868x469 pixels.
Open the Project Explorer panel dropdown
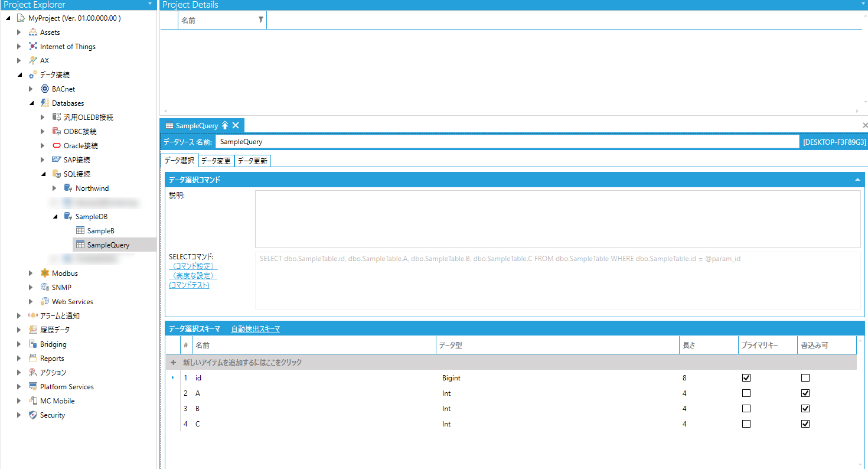pyautogui.click(x=151, y=4)
